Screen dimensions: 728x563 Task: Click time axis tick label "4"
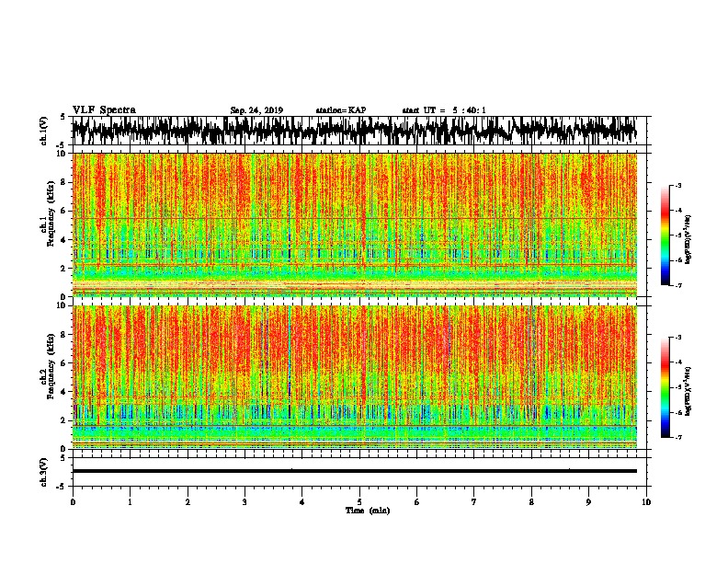[x=302, y=502]
